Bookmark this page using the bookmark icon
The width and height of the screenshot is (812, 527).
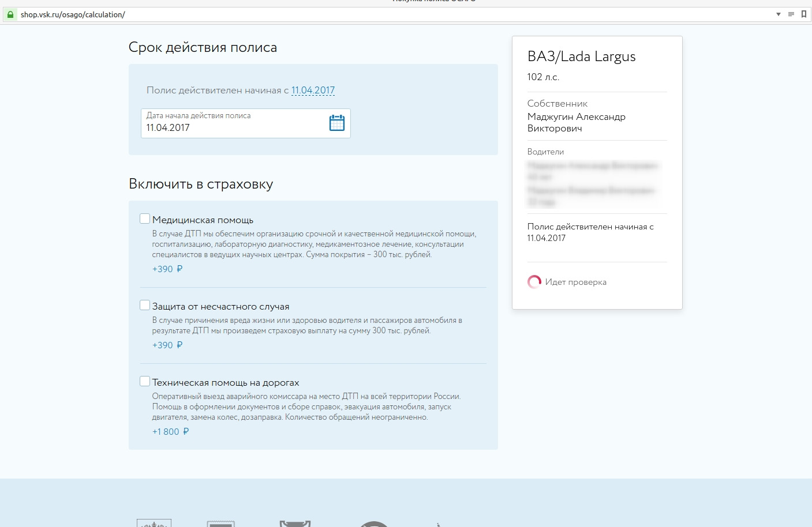coord(803,14)
